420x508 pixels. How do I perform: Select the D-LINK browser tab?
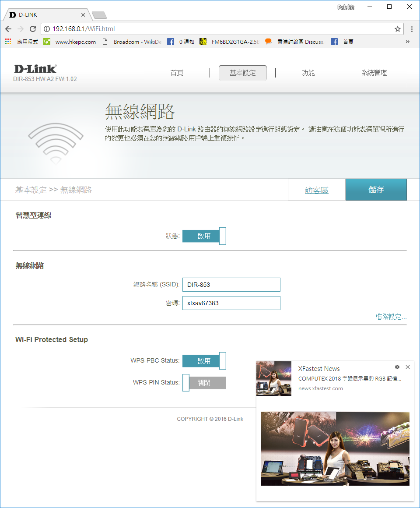coord(47,15)
